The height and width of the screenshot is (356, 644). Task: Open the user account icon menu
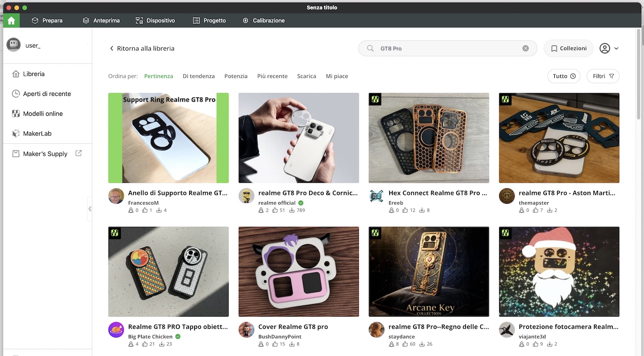pos(605,48)
